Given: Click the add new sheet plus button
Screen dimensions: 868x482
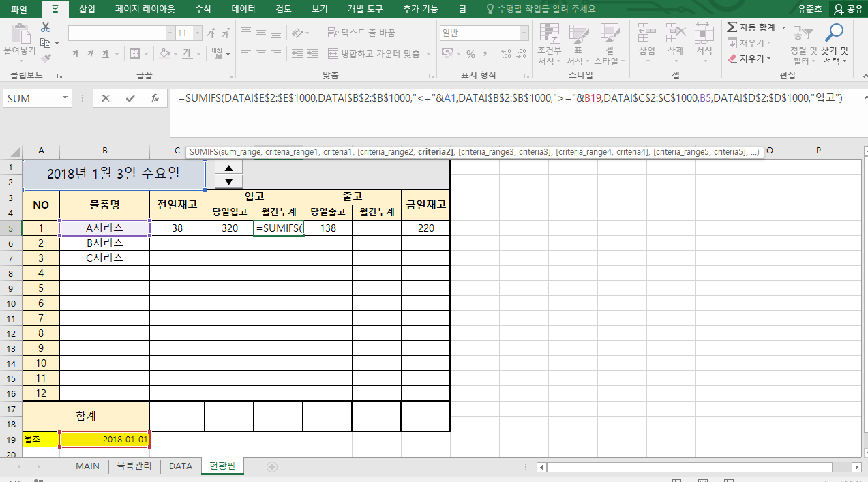Looking at the screenshot, I should tap(272, 467).
